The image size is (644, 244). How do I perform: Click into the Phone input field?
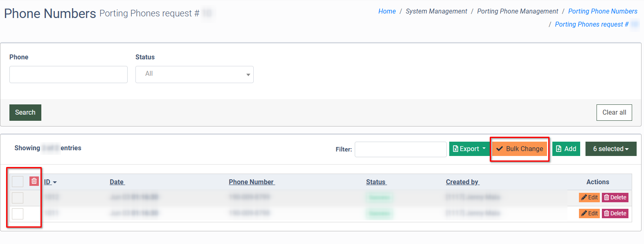(68, 75)
